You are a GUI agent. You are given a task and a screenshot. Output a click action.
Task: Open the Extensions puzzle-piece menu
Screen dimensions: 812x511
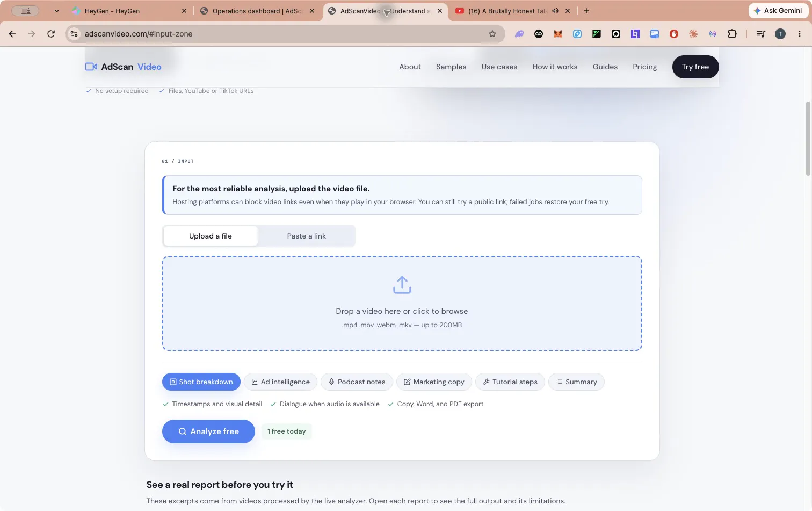tap(732, 34)
